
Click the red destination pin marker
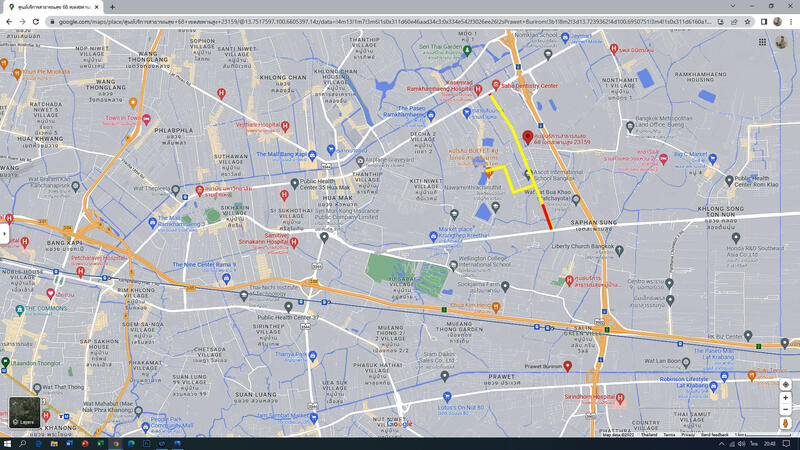[x=528, y=138]
